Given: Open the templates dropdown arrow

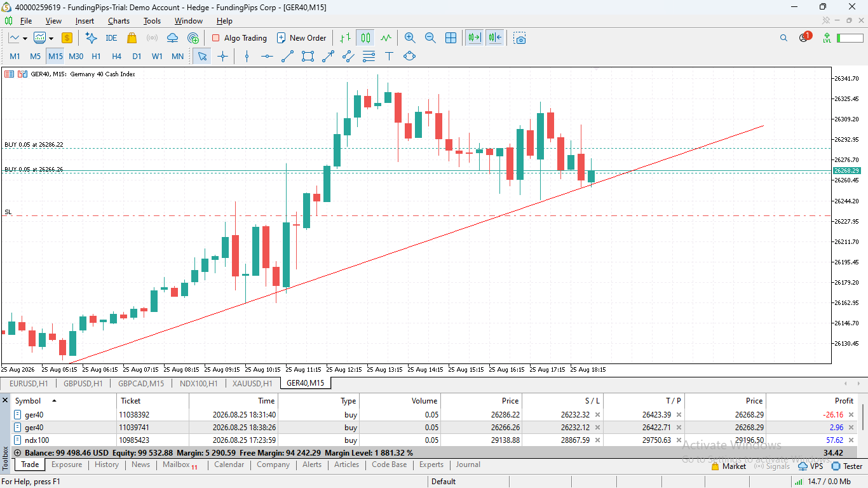Looking at the screenshot, I should click(x=51, y=38).
